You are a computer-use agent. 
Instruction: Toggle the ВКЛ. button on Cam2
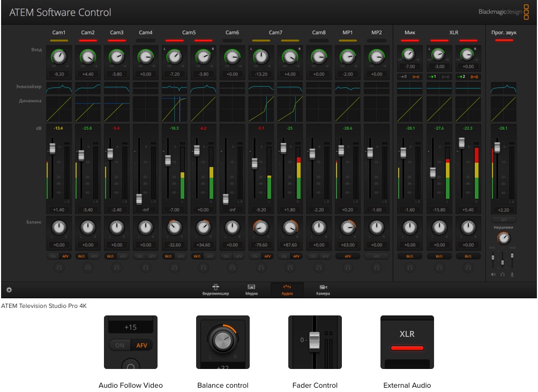[x=81, y=257]
